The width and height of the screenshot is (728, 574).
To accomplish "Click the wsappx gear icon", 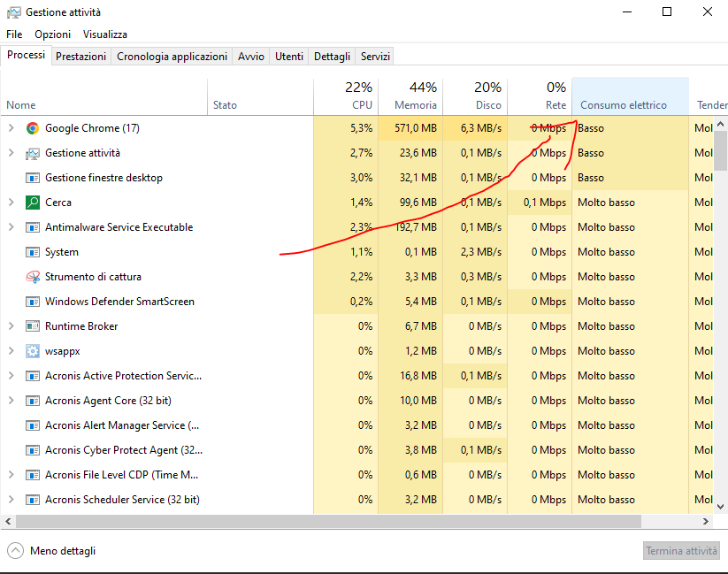I will coord(33,351).
